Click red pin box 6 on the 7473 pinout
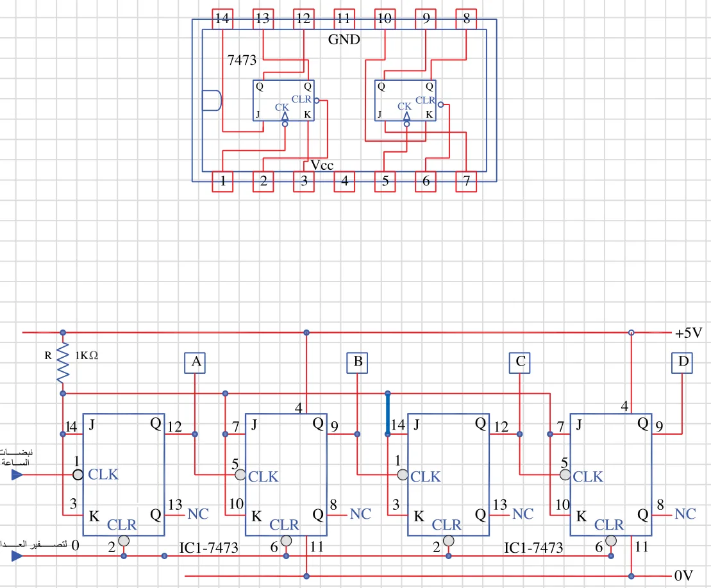The image size is (711, 588). pyautogui.click(x=426, y=181)
